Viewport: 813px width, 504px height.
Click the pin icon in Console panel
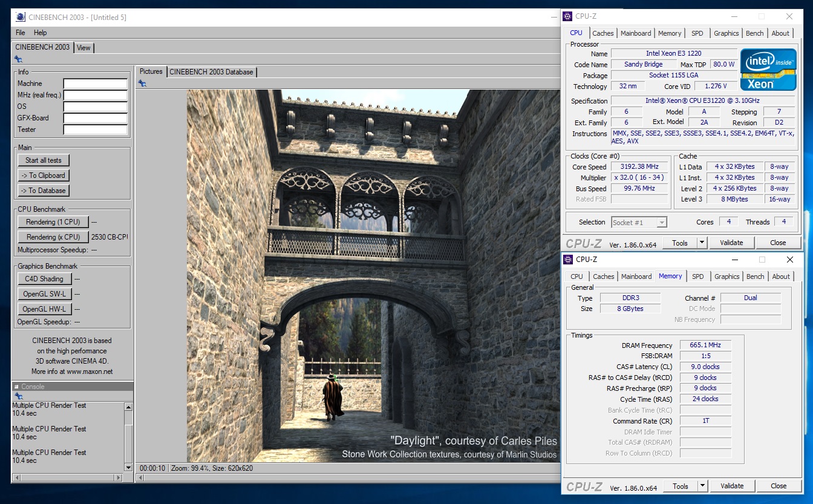pyautogui.click(x=18, y=396)
